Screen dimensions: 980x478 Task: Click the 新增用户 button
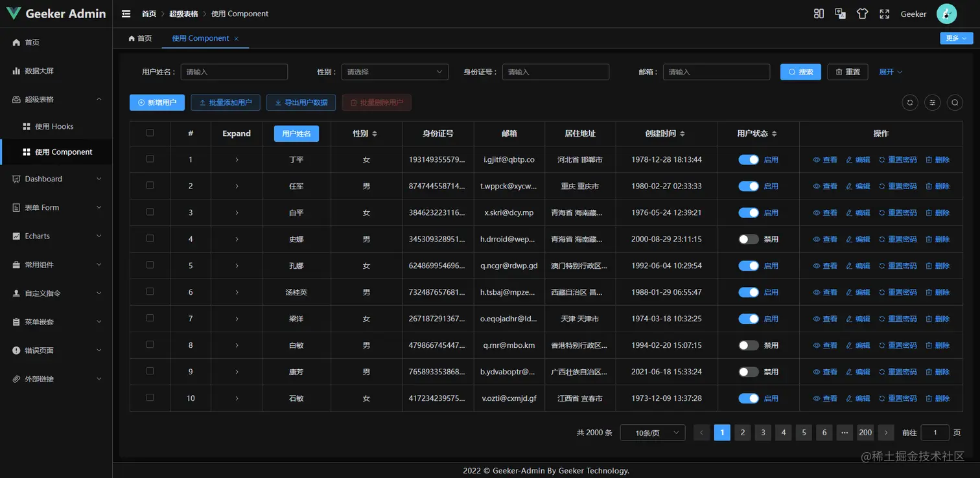pyautogui.click(x=157, y=102)
